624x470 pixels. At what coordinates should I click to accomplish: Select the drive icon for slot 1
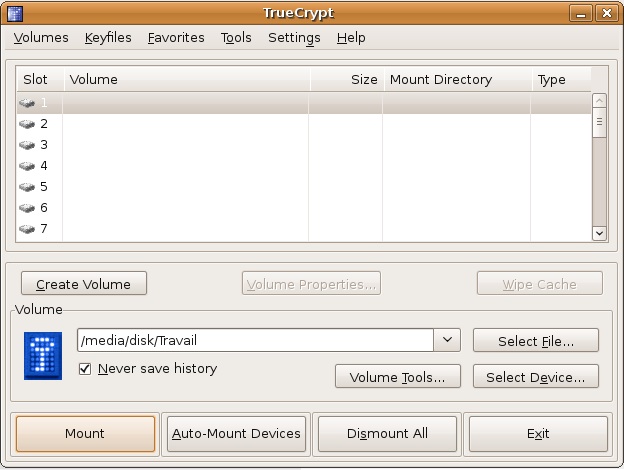(27, 103)
